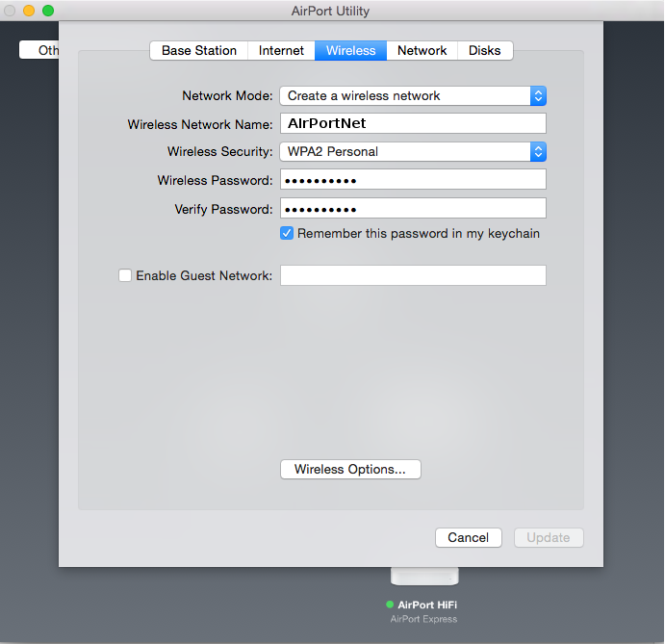Go to the Network tab
Screen dimensions: 665x644
(422, 50)
